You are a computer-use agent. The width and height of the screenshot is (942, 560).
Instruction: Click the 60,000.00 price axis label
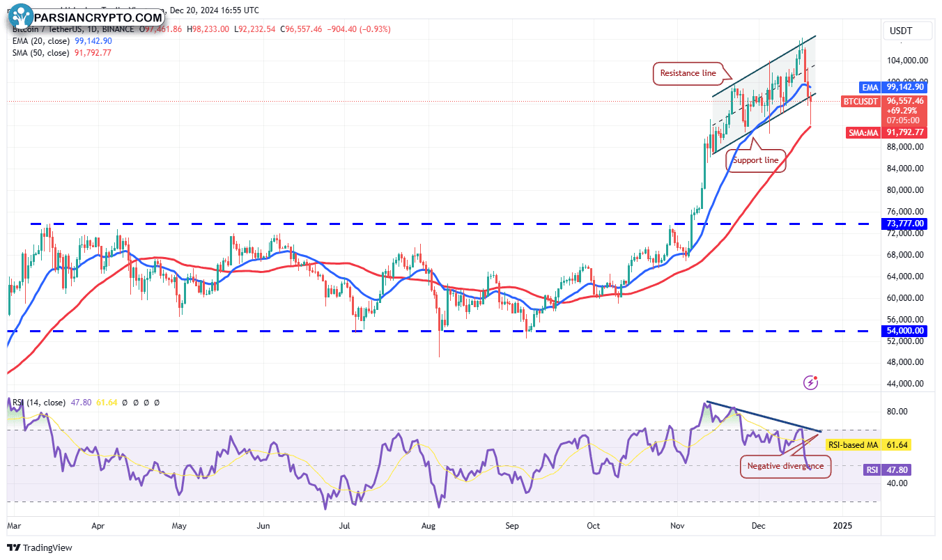905,298
